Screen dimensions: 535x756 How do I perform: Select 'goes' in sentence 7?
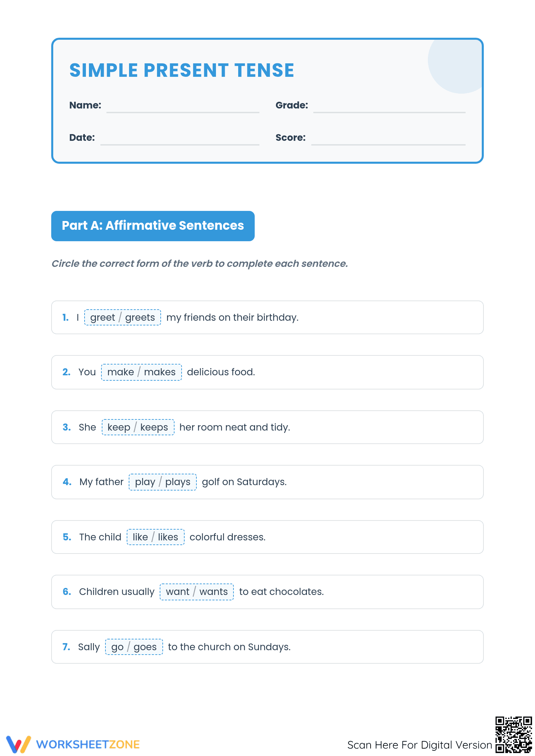(145, 647)
